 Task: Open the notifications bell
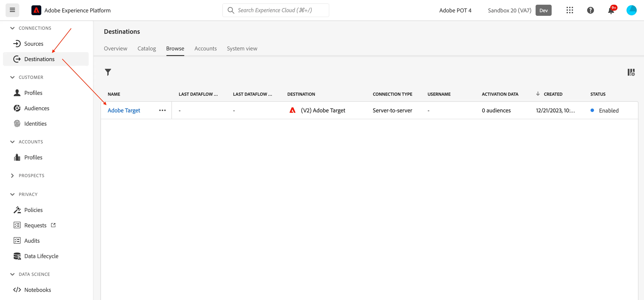tap(611, 10)
